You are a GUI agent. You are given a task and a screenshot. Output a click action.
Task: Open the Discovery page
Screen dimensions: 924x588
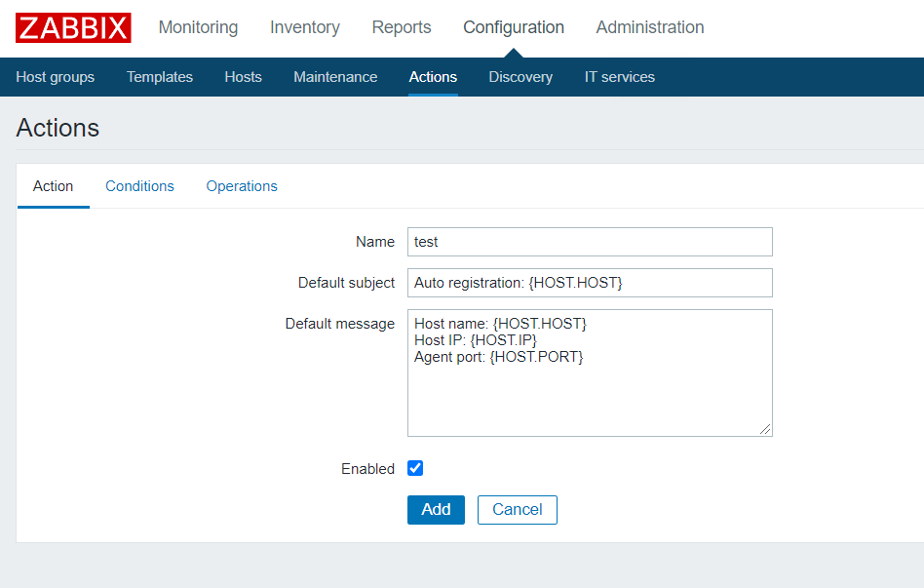click(520, 77)
